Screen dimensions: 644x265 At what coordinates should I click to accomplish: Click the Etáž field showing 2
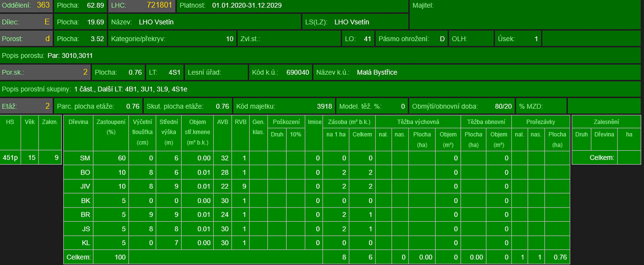tap(27, 106)
